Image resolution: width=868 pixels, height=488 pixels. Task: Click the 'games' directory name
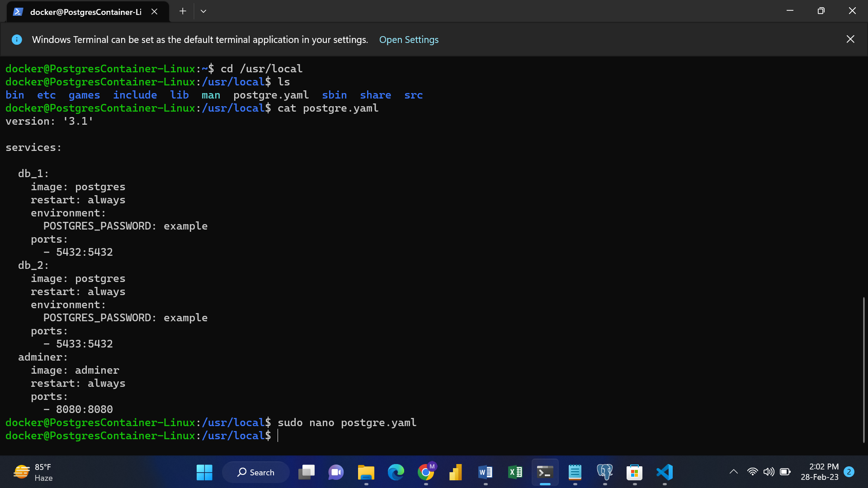[85, 95]
